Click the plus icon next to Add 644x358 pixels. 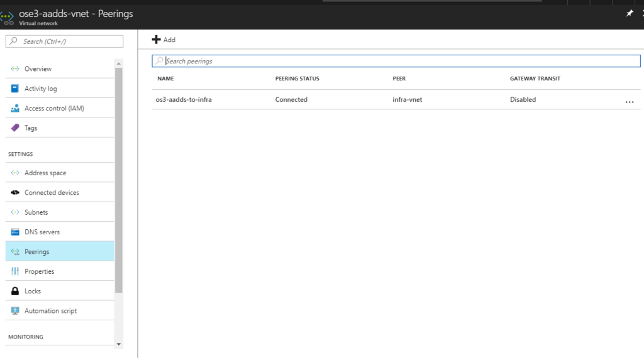[x=156, y=40]
